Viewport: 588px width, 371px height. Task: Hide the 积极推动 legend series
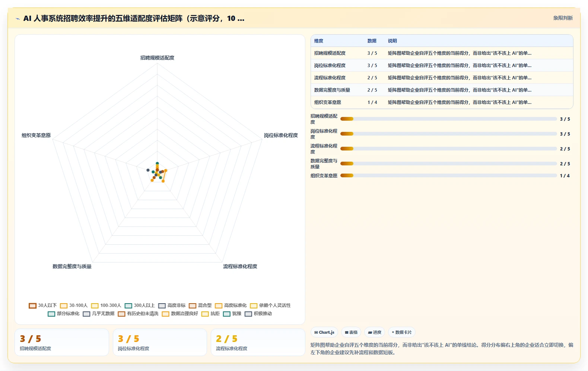tap(258, 314)
